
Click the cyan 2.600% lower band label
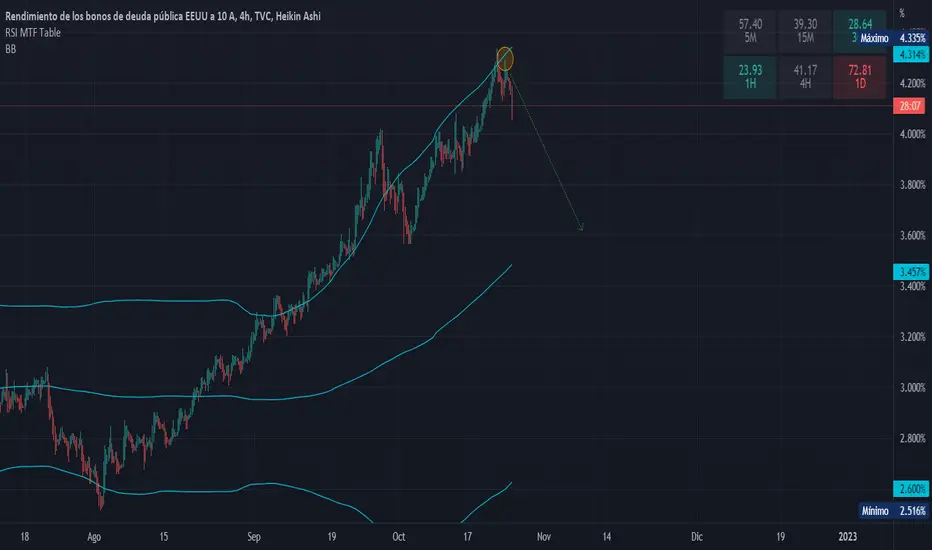[910, 489]
